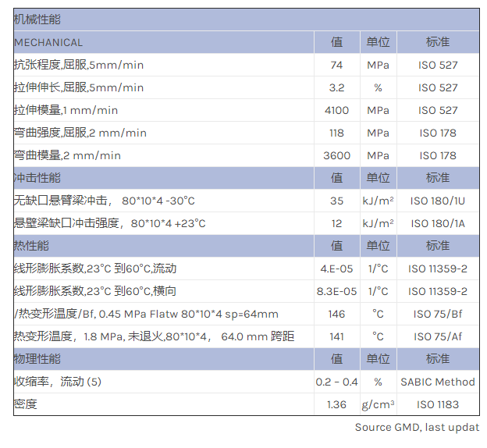Click the 热性能 section header
487x448 pixels.
(x=31, y=246)
